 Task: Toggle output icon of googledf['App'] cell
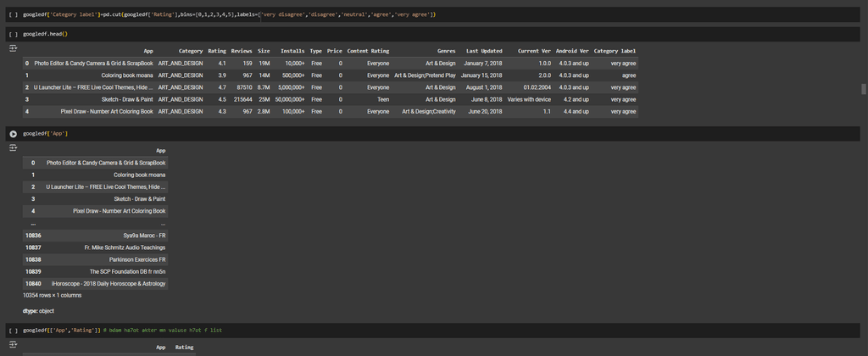coord(14,147)
